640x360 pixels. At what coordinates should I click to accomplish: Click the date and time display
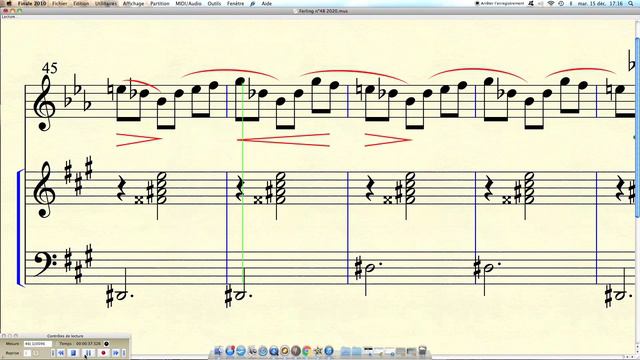[x=600, y=3]
